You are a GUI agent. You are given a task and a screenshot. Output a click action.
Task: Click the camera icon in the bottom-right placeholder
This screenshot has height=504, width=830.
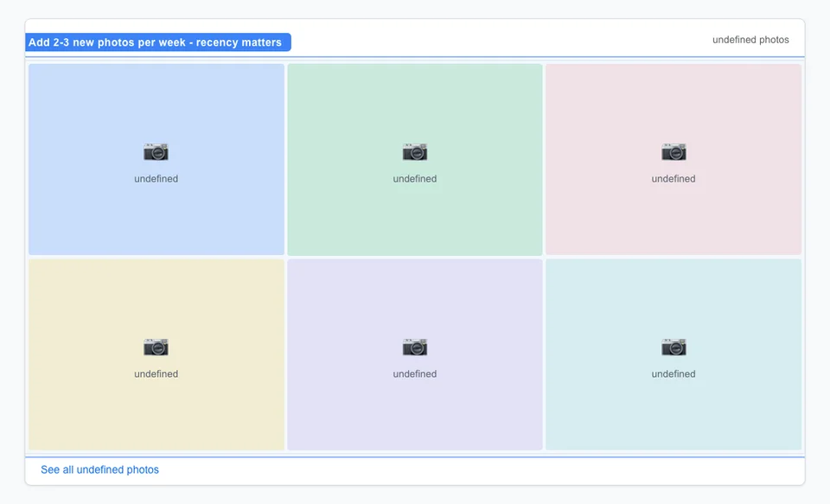(674, 347)
